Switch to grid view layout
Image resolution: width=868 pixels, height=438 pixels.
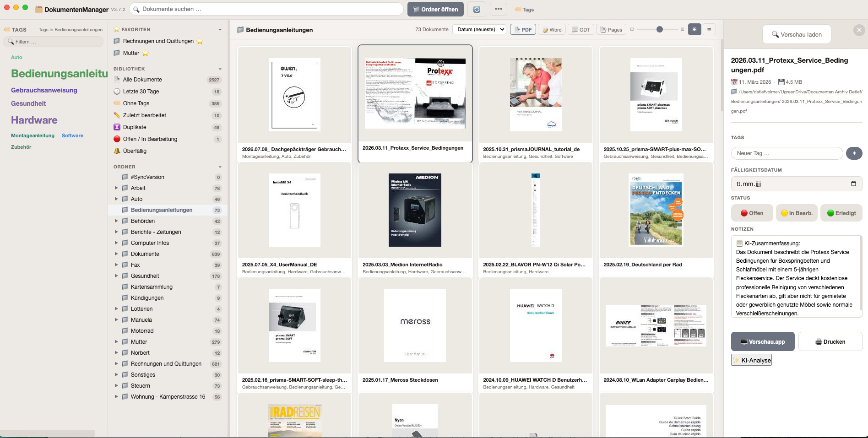(694, 30)
